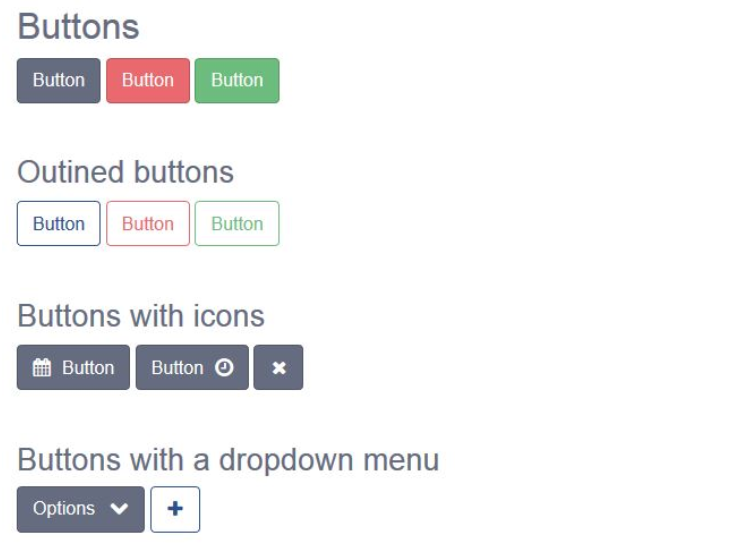Click the Options text label
Viewport: 741px width, 550px height.
tap(64, 508)
